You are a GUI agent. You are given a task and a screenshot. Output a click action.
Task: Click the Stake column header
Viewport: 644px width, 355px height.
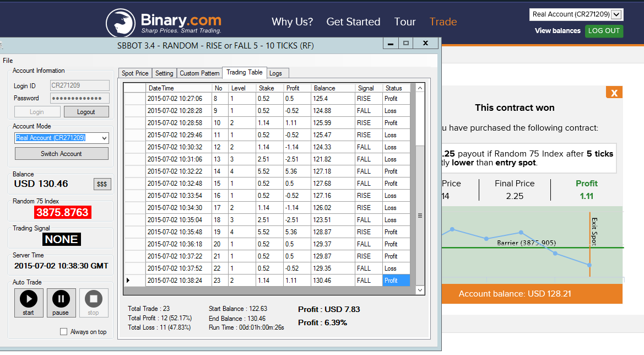[270, 88]
